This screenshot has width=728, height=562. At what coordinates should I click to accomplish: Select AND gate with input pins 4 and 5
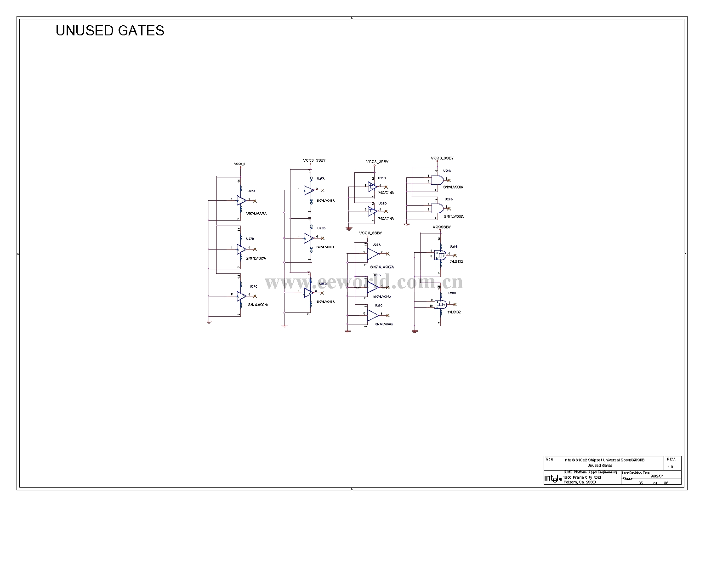tap(438, 207)
